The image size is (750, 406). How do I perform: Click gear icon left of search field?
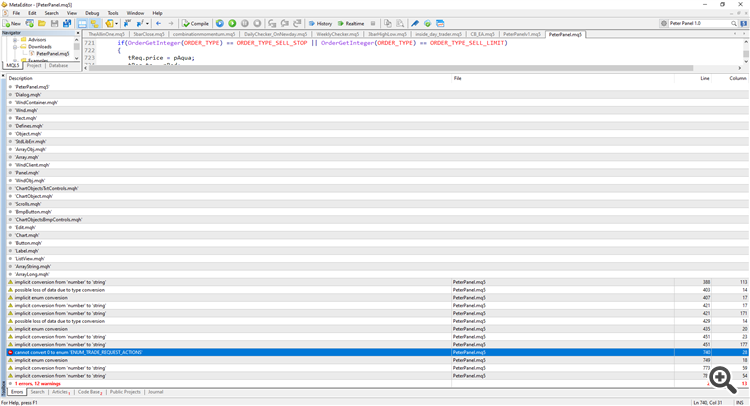coord(663,23)
